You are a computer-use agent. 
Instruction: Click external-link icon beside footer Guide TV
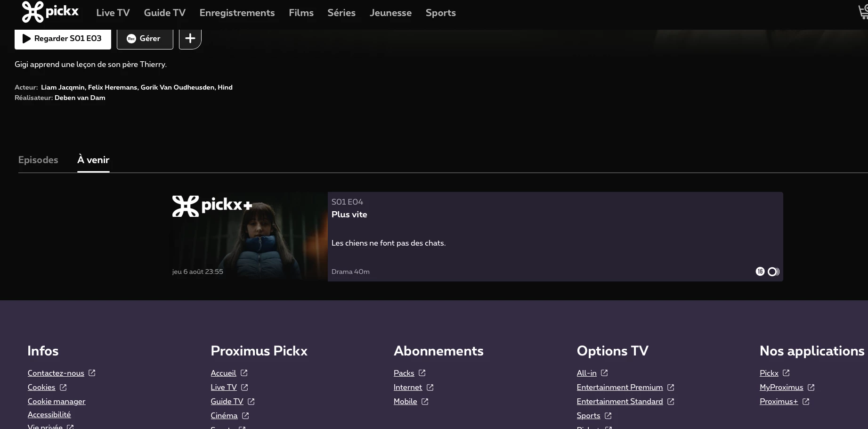pos(251,401)
